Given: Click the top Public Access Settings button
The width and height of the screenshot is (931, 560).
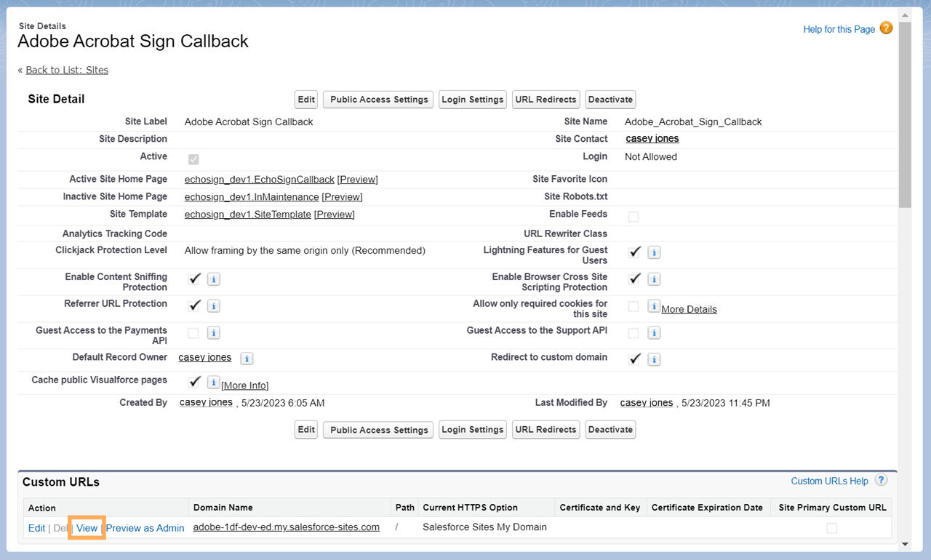Looking at the screenshot, I should (378, 100).
